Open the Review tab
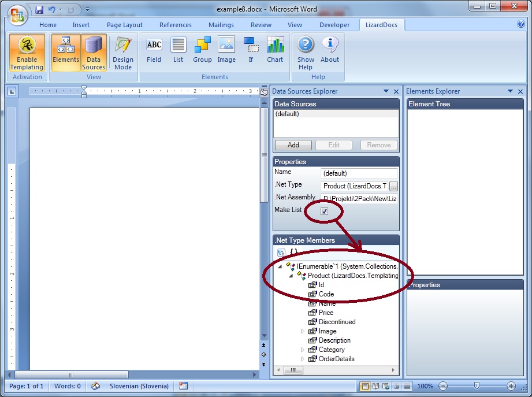The image size is (532, 397). pos(261,25)
